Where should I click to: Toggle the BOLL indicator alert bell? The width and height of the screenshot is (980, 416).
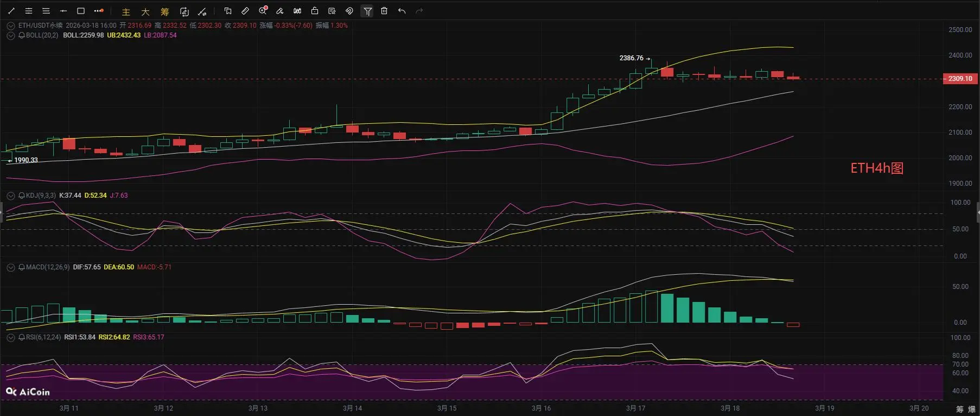(22, 35)
